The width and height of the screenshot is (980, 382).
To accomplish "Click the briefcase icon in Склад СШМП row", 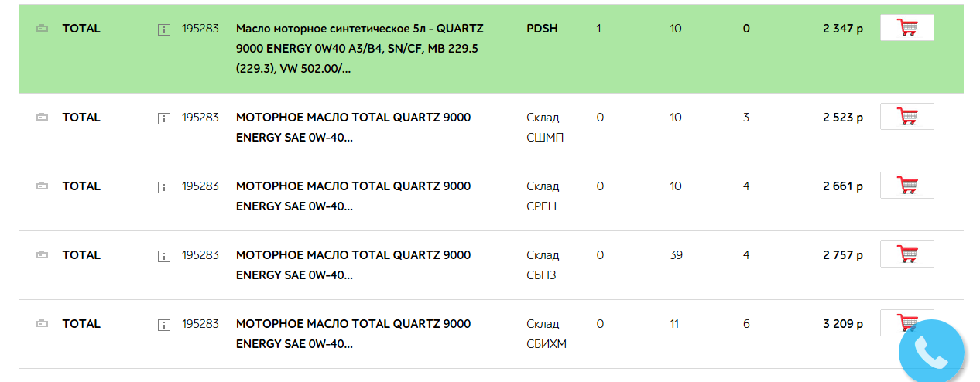I will pos(43,118).
